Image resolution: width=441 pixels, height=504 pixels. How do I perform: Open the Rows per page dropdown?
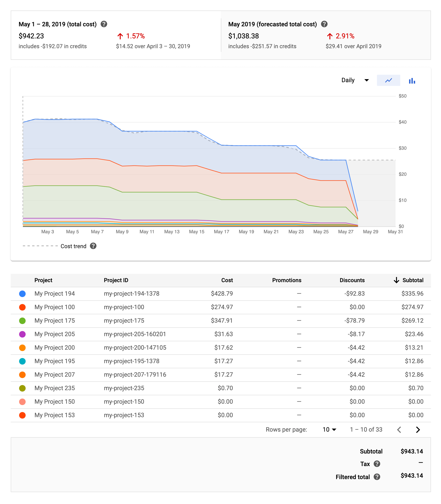[329, 430]
